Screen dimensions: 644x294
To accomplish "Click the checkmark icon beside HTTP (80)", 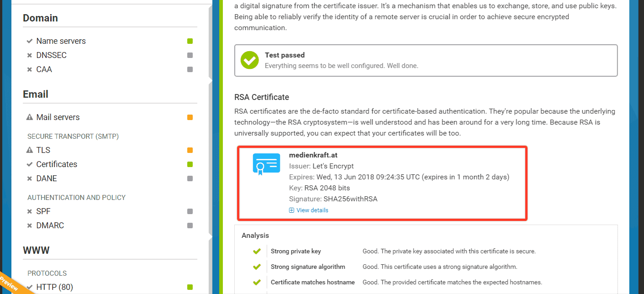I will [x=30, y=287].
